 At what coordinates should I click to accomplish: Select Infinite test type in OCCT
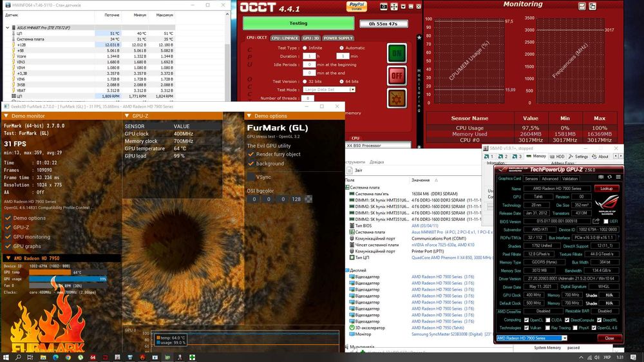pos(305,48)
